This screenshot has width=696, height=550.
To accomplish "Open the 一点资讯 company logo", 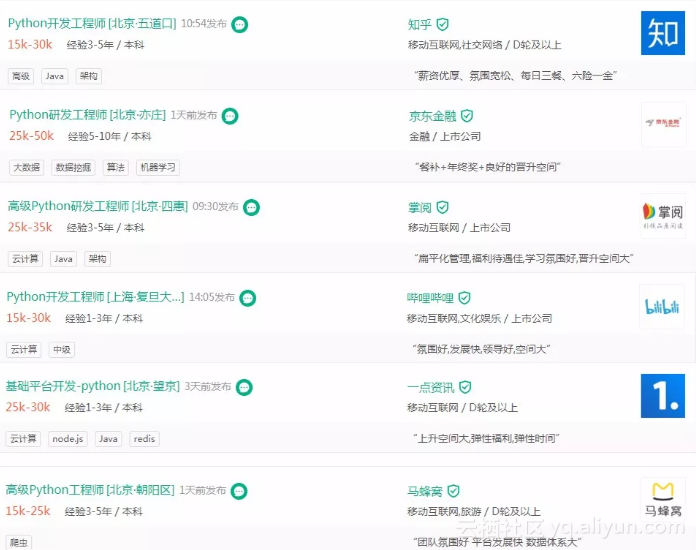I will tap(663, 396).
